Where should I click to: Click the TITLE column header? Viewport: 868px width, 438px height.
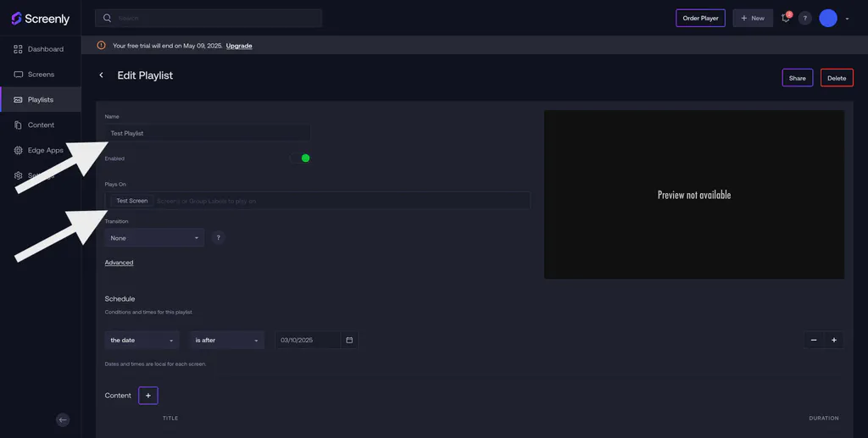click(x=170, y=419)
